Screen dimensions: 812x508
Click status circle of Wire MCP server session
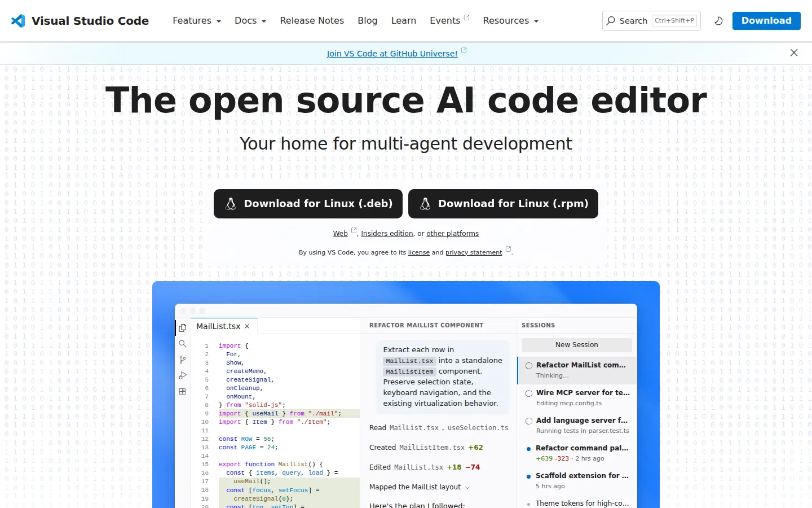[529, 393]
